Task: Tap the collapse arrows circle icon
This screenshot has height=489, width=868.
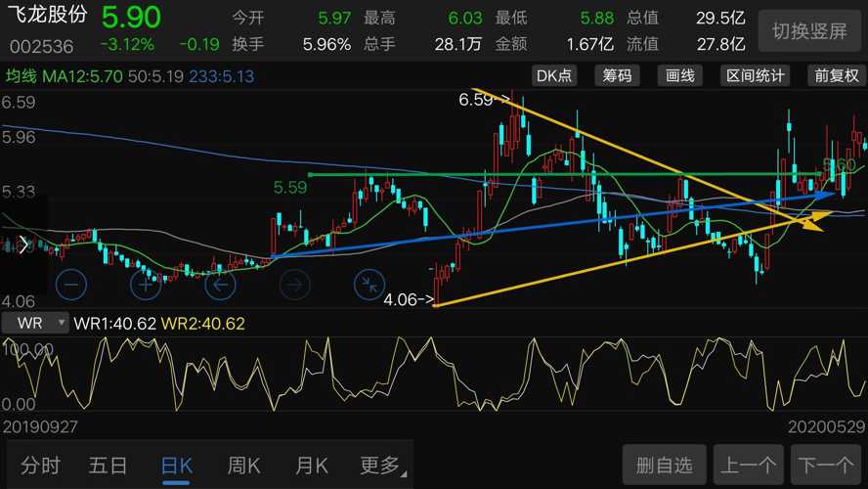Action: [369, 285]
